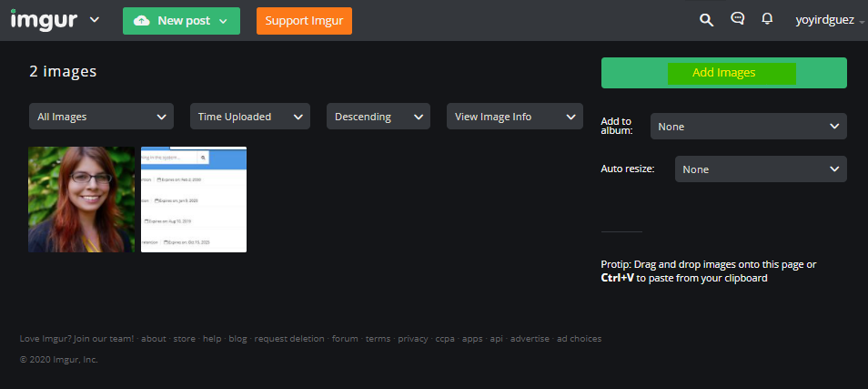868x389 pixels.
Task: Open the Add to album dropdown
Action: click(749, 127)
